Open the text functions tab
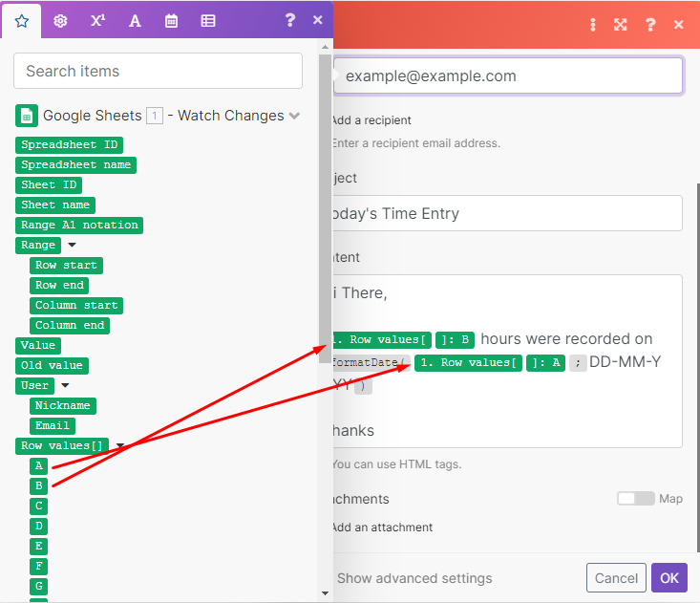The width and height of the screenshot is (700, 603). pos(135,21)
